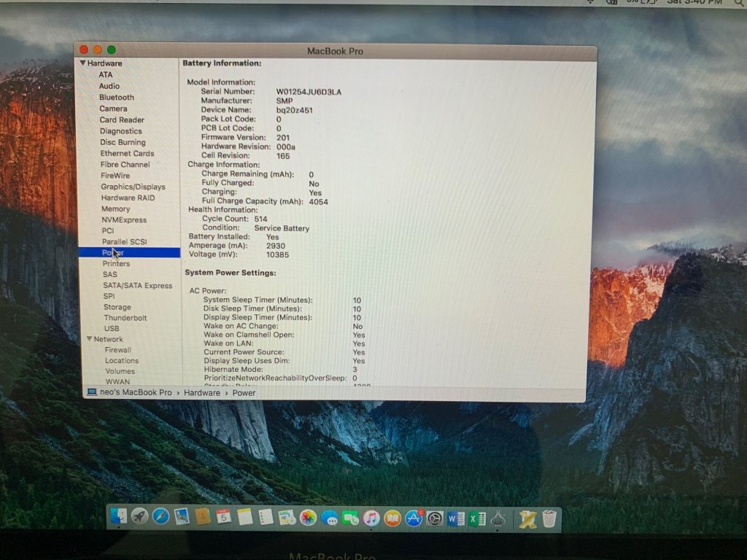The image size is (747, 560).
Task: Select Ethernet Cards in the sidebar
Action: pyautogui.click(x=127, y=153)
